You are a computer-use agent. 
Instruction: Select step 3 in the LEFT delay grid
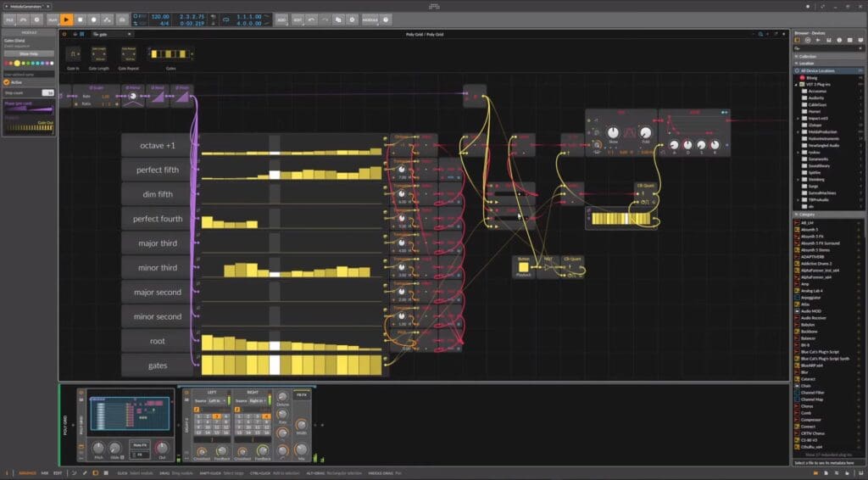coord(217,416)
